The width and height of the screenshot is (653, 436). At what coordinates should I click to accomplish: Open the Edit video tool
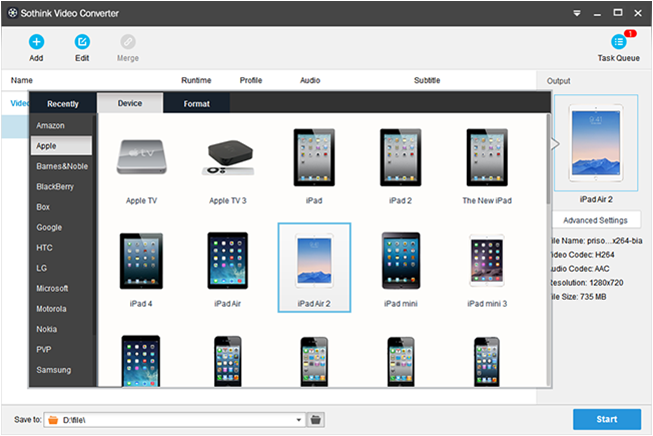point(82,42)
